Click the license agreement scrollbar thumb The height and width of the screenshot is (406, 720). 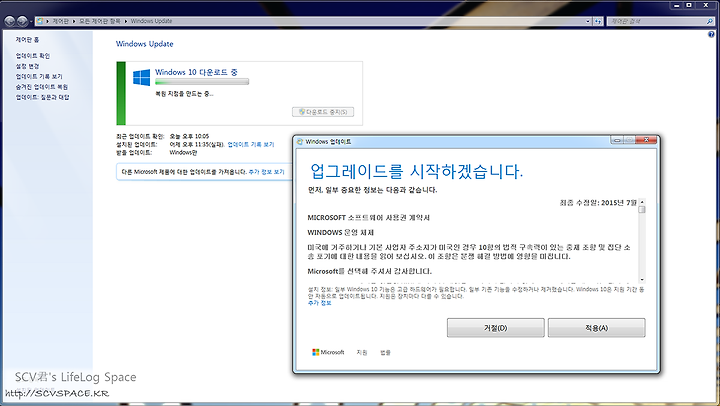pos(642,210)
